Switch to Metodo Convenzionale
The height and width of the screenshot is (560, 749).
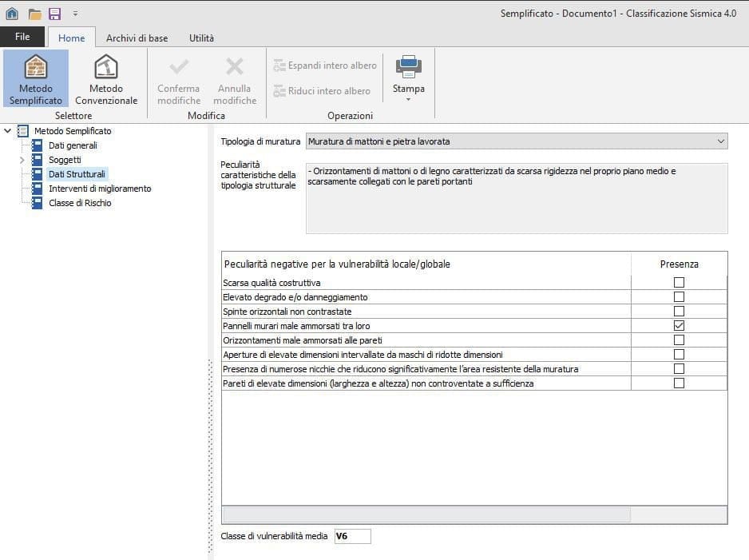[106, 77]
